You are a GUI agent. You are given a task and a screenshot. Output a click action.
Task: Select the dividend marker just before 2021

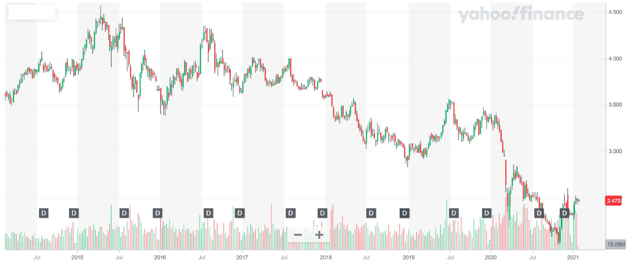564,213
